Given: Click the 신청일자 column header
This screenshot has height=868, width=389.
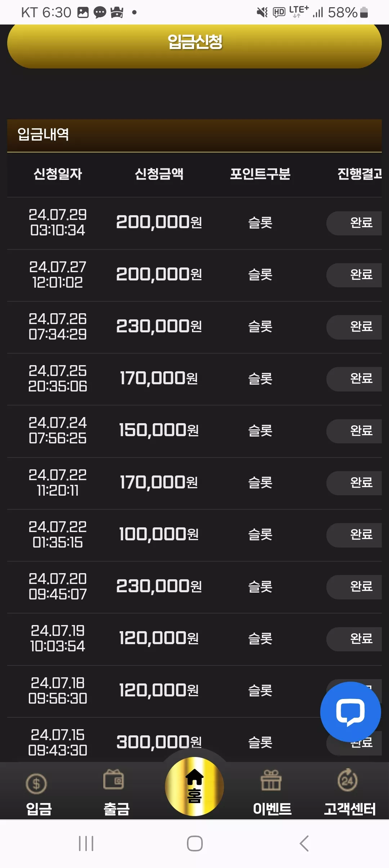Looking at the screenshot, I should [x=58, y=174].
